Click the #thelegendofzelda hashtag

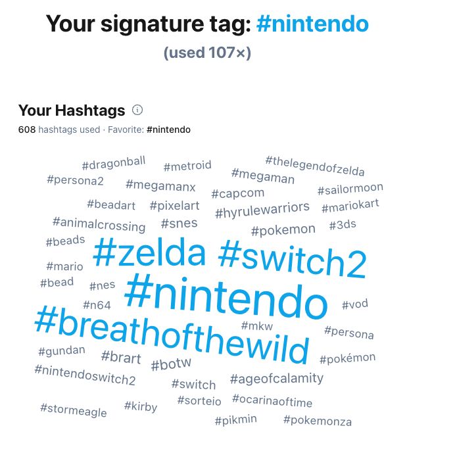coord(315,166)
